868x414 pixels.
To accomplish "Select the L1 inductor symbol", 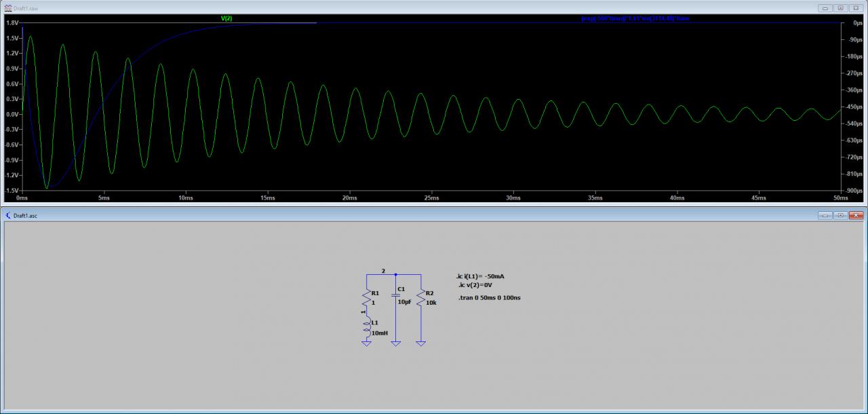I will (367, 326).
